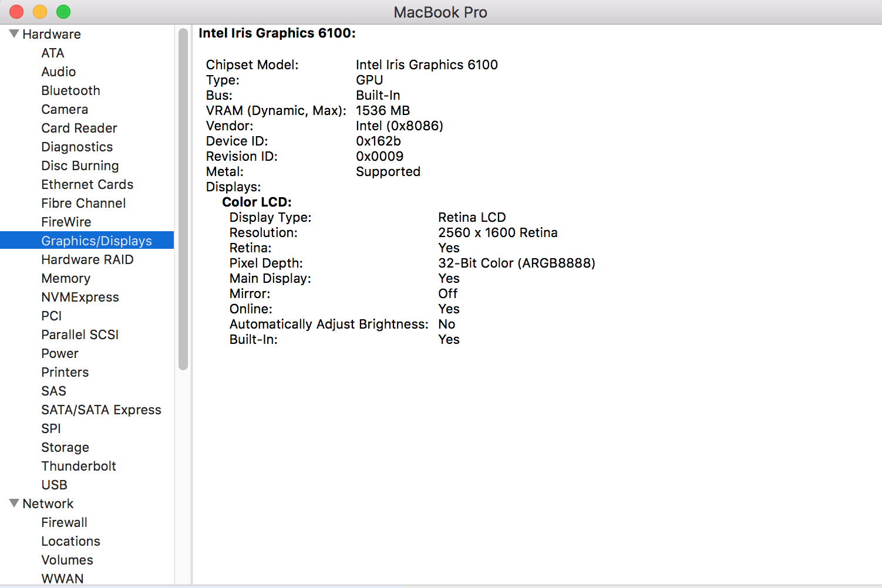
Task: Close the window with red button
Action: click(x=16, y=12)
